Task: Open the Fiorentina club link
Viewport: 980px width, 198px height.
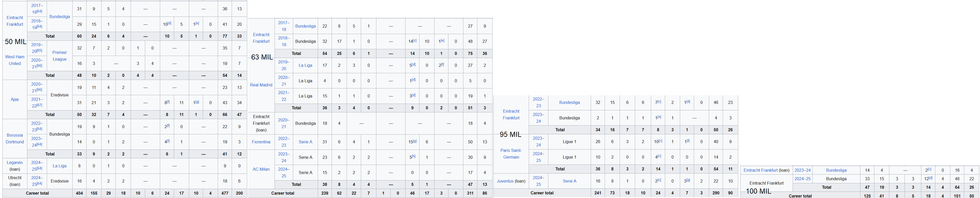Action: 261,142
